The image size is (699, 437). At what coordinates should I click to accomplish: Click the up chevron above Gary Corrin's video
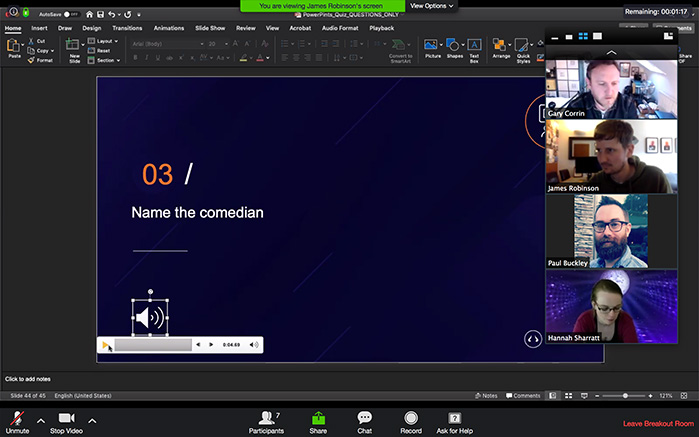[x=611, y=53]
